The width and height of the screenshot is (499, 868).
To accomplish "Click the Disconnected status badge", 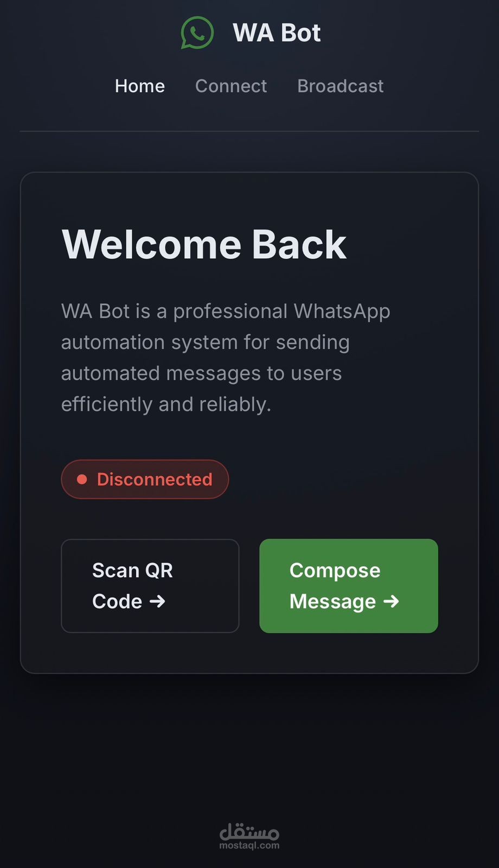I will tap(145, 479).
